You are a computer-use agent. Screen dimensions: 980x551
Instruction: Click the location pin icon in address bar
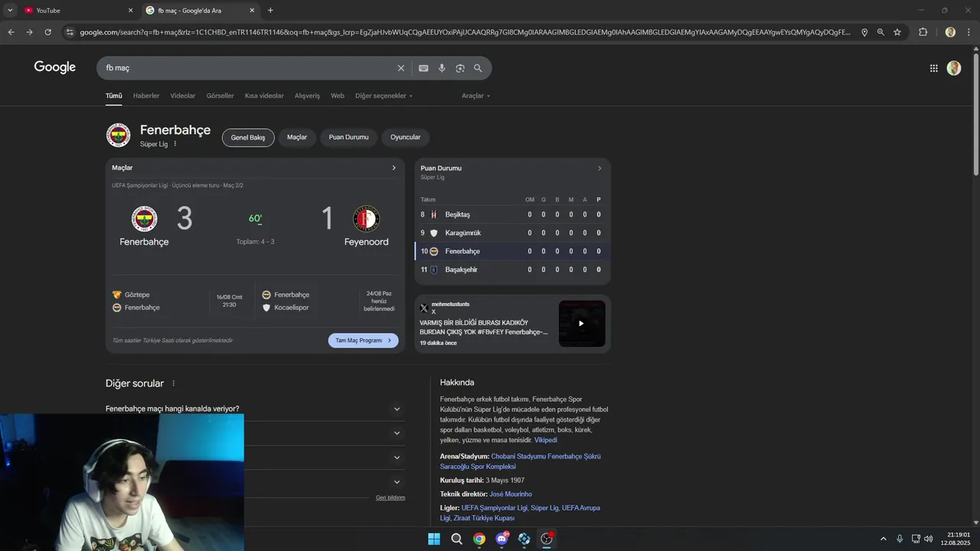tap(864, 32)
